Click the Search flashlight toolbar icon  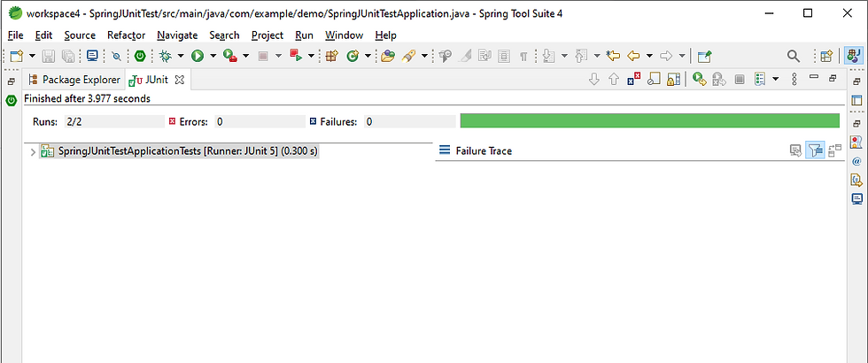(409, 56)
